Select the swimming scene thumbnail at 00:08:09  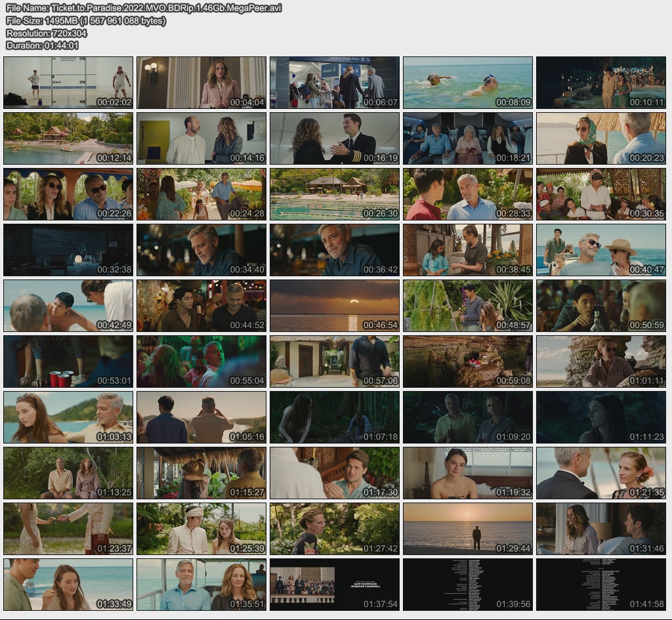[x=467, y=82]
